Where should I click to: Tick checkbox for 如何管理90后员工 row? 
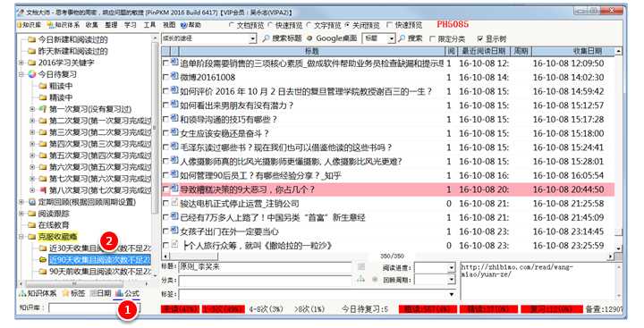click(165, 175)
